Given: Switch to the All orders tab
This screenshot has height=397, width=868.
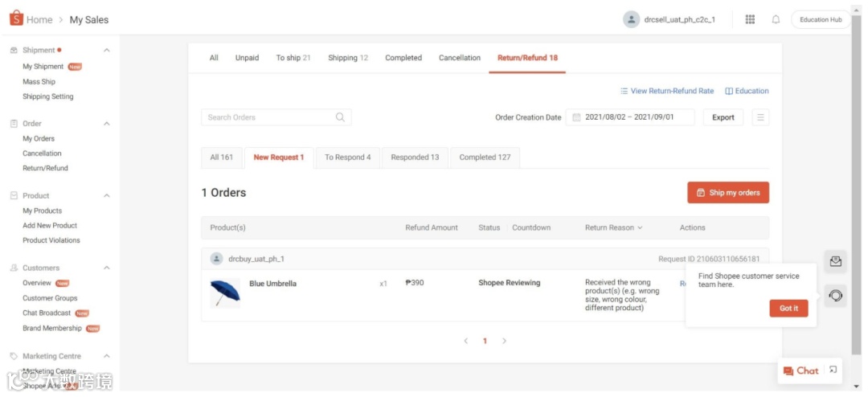Looking at the screenshot, I should (x=214, y=58).
